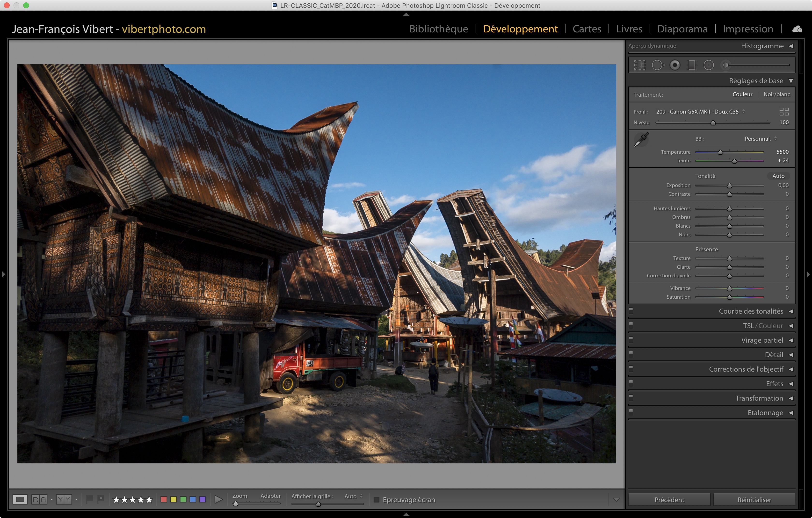
Task: Start the impromptu slideshow play button
Action: pos(218,499)
